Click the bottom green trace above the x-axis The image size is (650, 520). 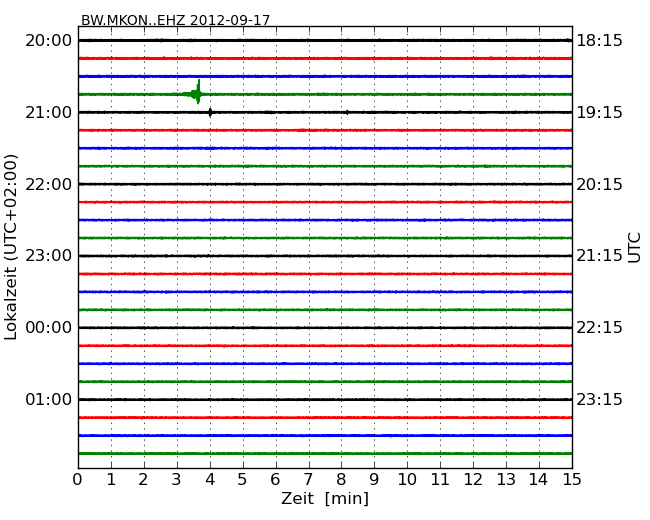coord(325,453)
